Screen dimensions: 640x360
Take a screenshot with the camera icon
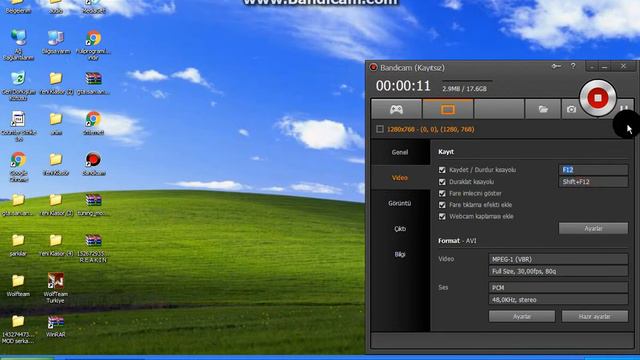click(571, 109)
